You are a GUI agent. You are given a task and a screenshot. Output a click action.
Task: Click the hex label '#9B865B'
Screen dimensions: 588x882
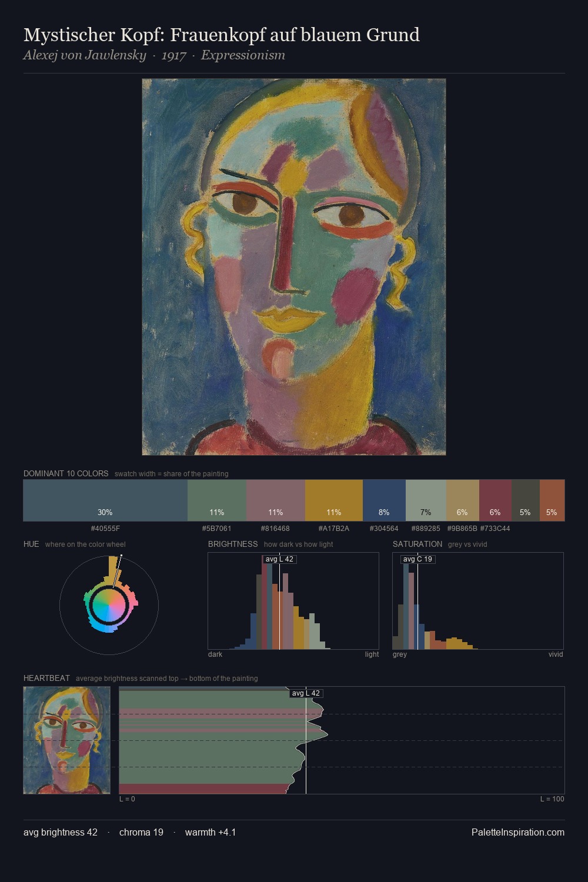coord(463,529)
